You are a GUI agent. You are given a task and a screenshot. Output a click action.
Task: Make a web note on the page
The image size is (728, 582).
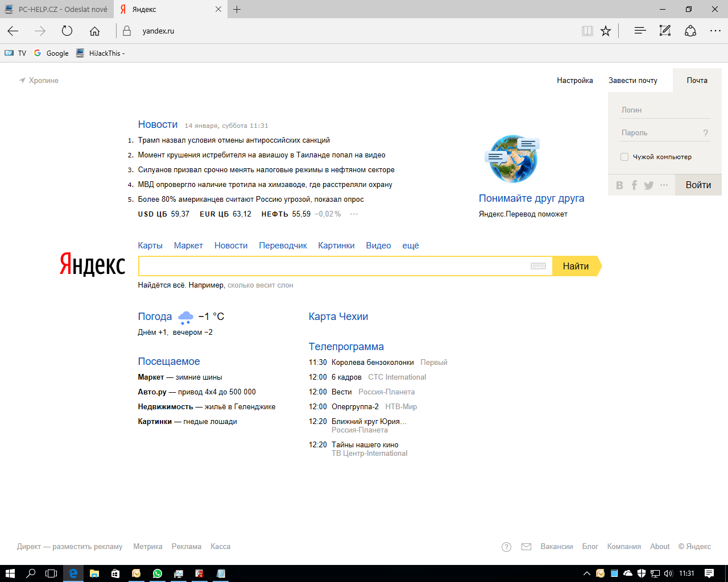[x=665, y=31]
